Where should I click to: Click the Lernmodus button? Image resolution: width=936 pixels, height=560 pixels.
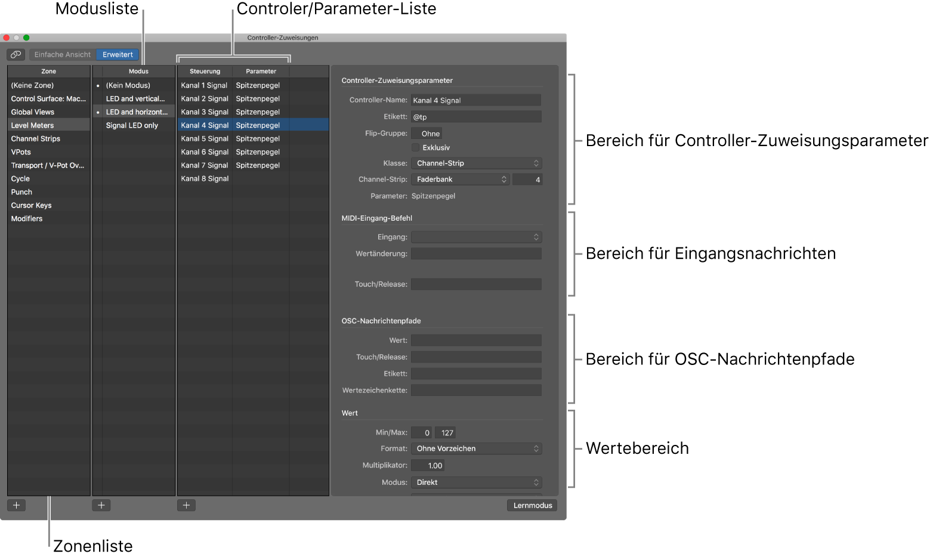(532, 505)
